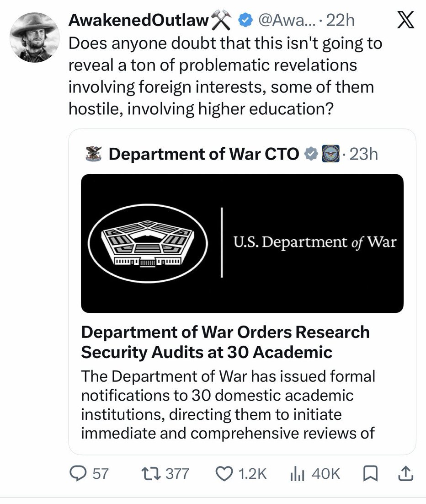The image size is (426, 504).
Task: Click the reply icon with 57 comments
Action: (78, 474)
